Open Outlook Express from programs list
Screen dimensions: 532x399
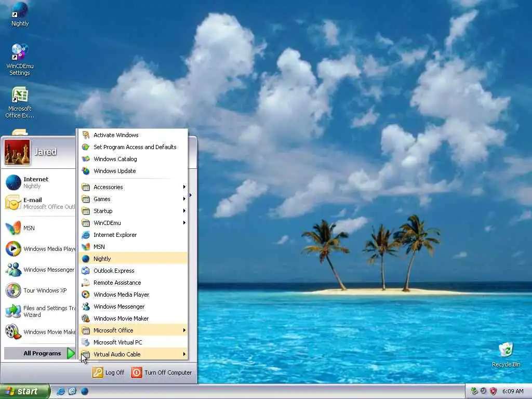[x=133, y=271]
